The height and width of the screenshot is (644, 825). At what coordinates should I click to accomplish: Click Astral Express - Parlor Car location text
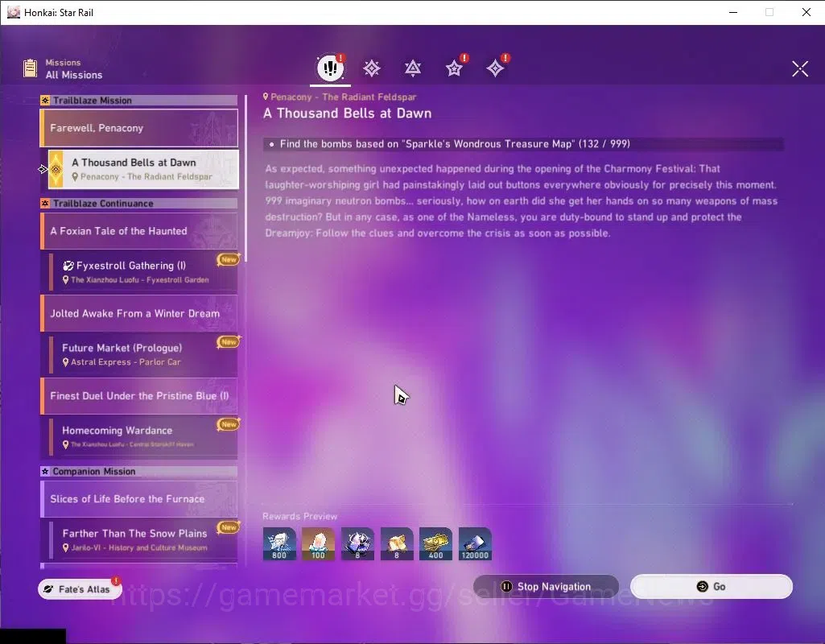[x=126, y=362]
